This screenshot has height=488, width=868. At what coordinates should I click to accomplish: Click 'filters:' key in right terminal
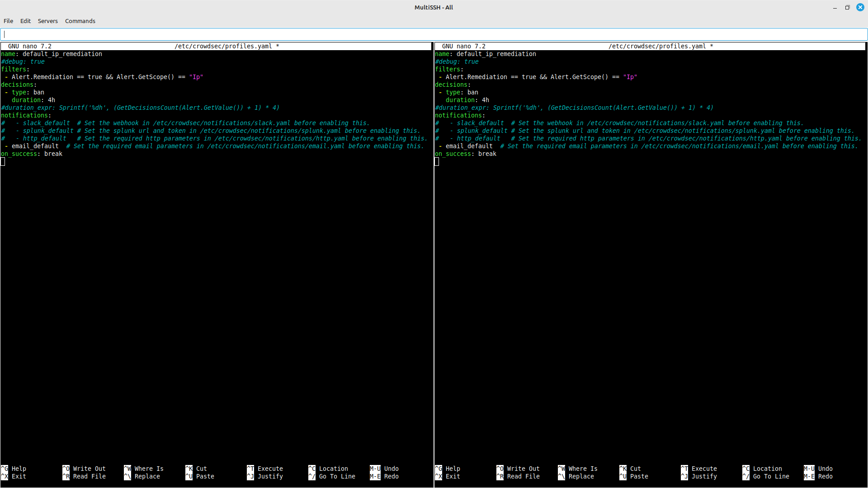[x=449, y=69]
